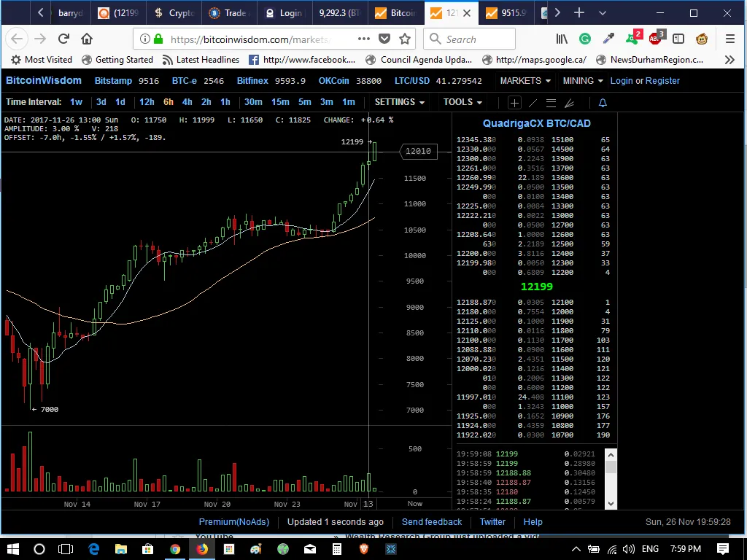This screenshot has height=560, width=747.
Task: Open File Explorer from taskbar
Action: pyautogui.click(x=121, y=549)
